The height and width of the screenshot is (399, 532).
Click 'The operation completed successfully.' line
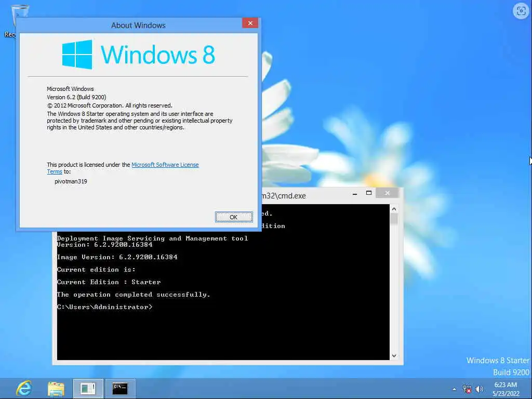point(134,295)
